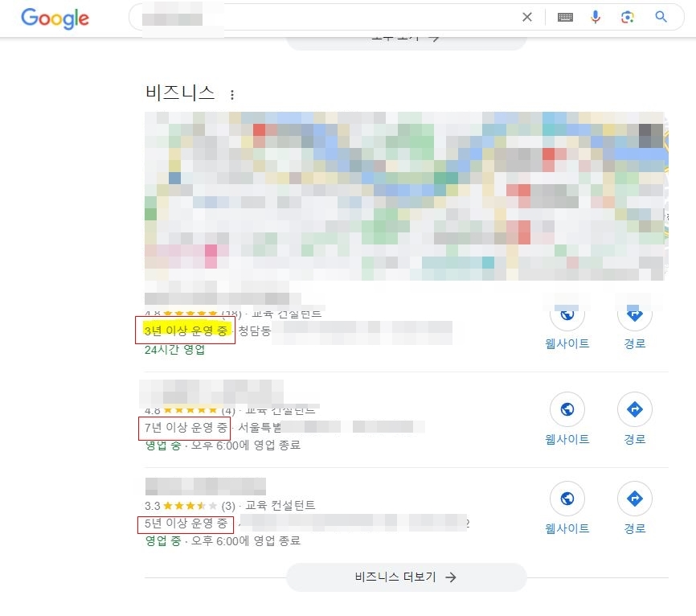Click the 비즈니스 section heading
This screenshot has width=696, height=616.
click(x=180, y=92)
